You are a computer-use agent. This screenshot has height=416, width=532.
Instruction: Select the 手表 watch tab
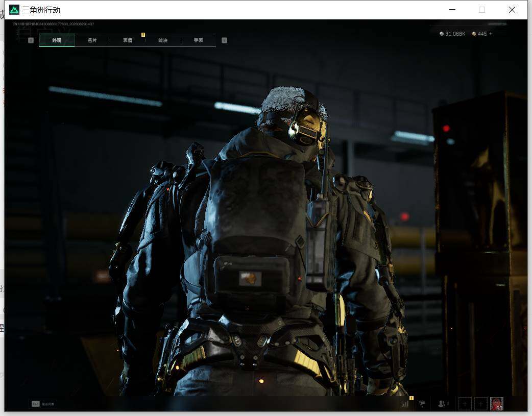(198, 40)
